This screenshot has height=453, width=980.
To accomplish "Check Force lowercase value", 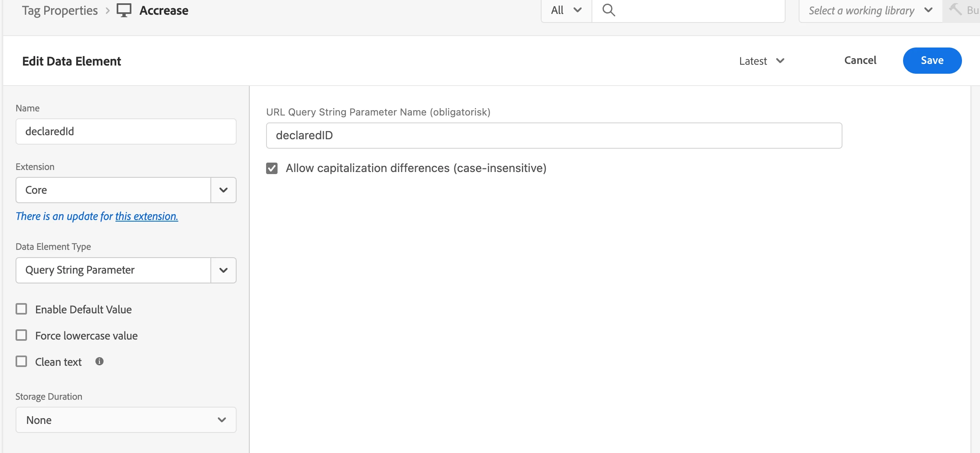I will [21, 335].
